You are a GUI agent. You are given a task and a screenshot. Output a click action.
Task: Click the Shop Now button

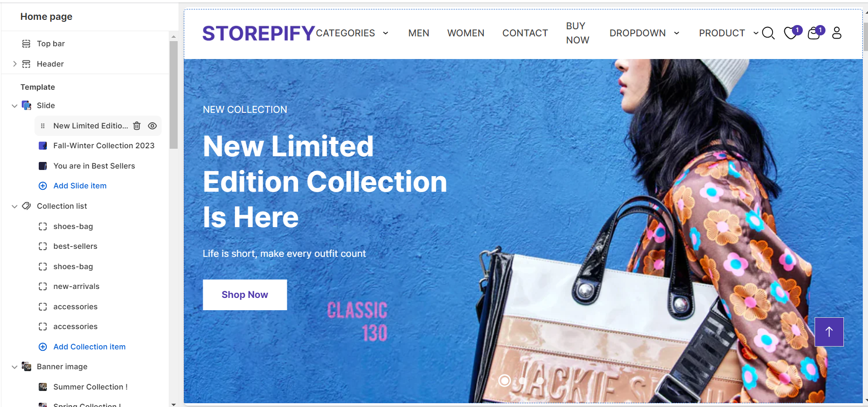(245, 295)
